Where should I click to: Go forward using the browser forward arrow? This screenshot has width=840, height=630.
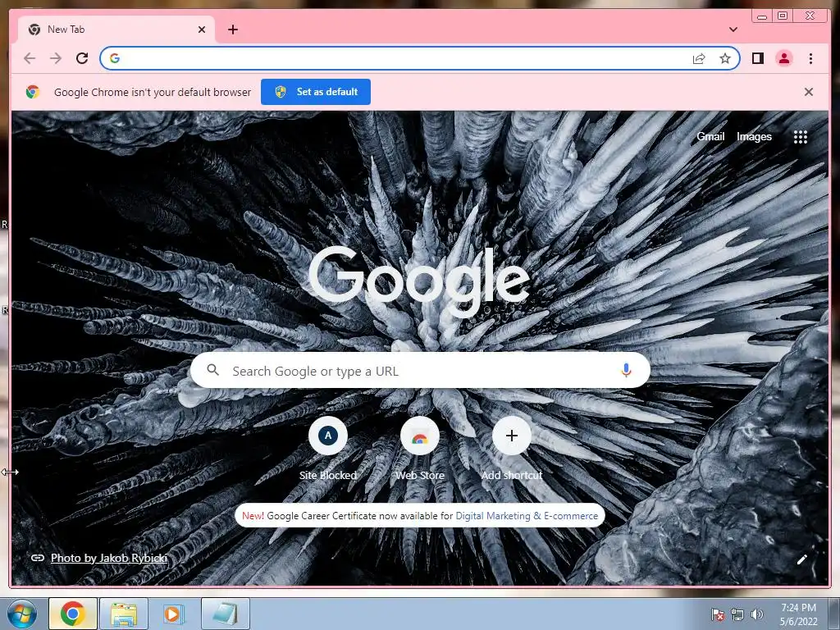point(56,58)
